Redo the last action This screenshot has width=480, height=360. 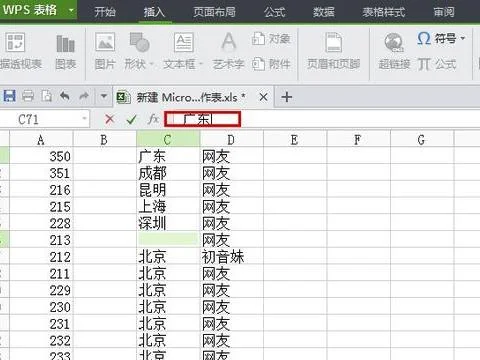84,96
